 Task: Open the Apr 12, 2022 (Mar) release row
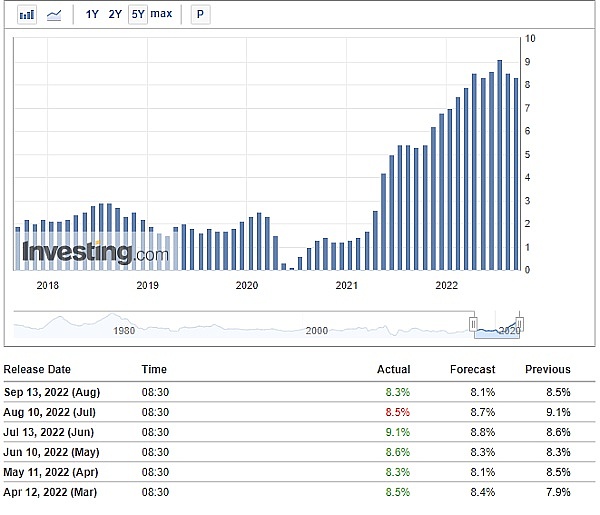pos(51,491)
